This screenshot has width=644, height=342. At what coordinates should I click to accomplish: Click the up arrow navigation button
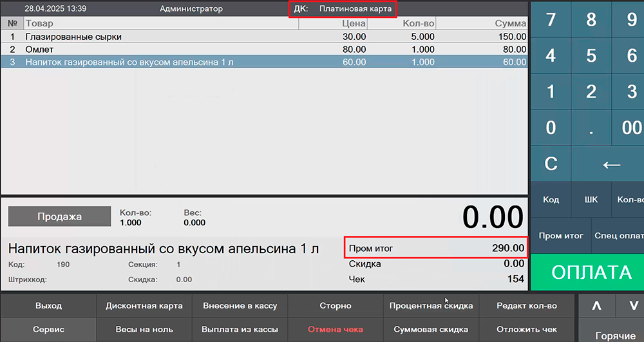coord(596,306)
